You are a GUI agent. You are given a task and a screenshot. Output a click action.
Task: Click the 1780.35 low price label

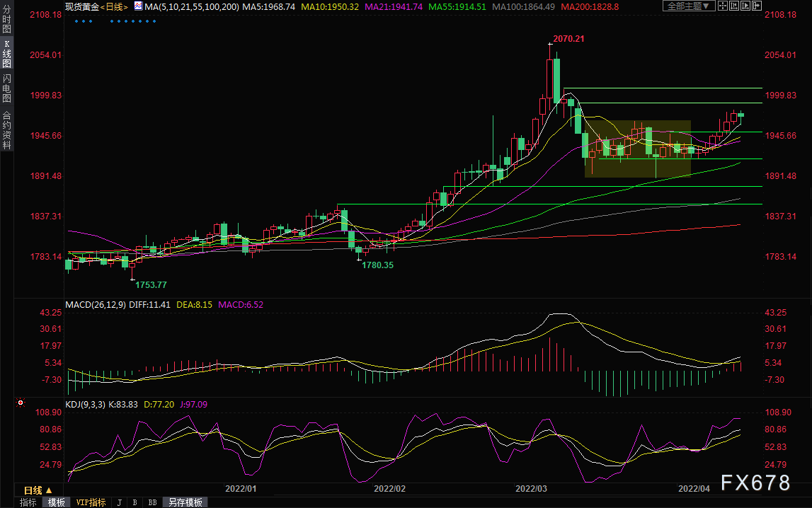click(377, 265)
